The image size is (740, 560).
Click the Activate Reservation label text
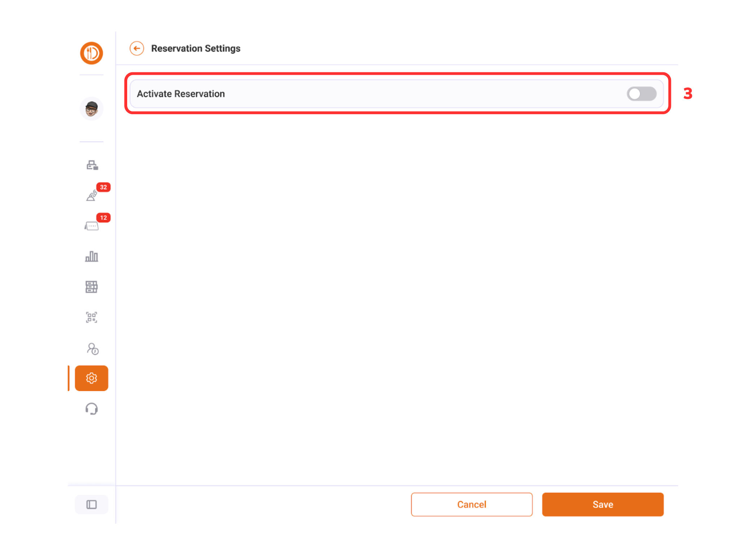[181, 94]
